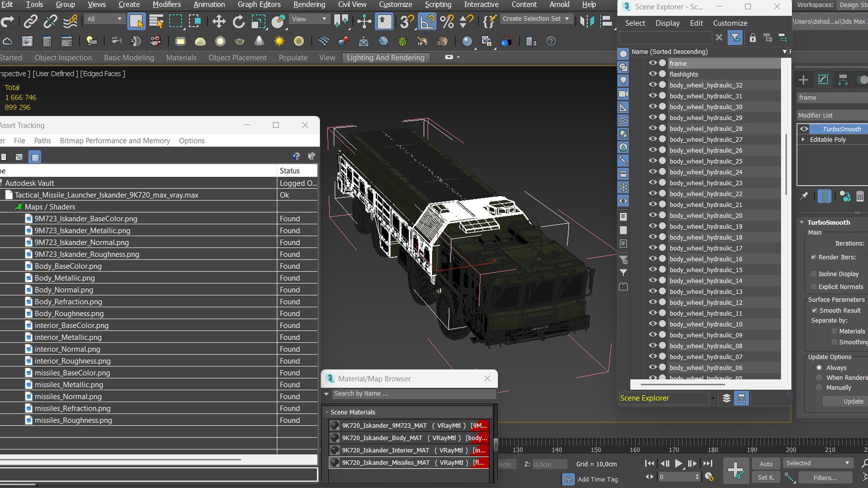Image resolution: width=868 pixels, height=488 pixels.
Task: Collapse the Scene Materials group
Action: (327, 412)
